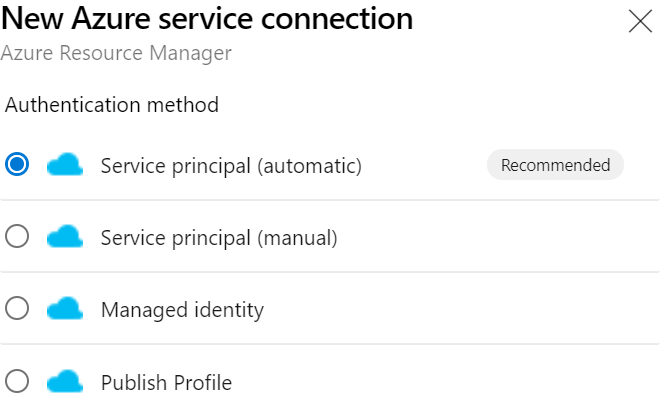Click the Service principal (manual) label text
The width and height of the screenshot is (666, 410).
coord(219,238)
